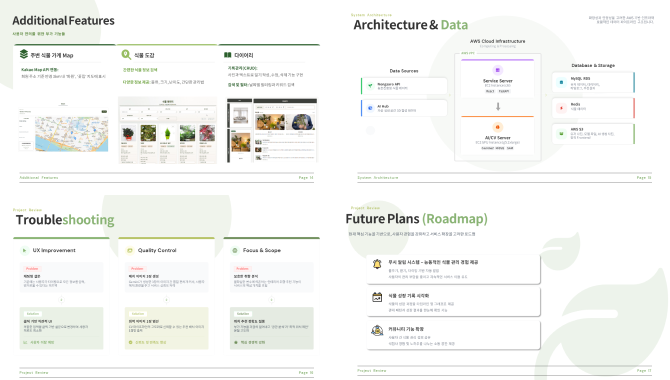
Task: Click the 식물 도감 column heading
Action: 144,55
